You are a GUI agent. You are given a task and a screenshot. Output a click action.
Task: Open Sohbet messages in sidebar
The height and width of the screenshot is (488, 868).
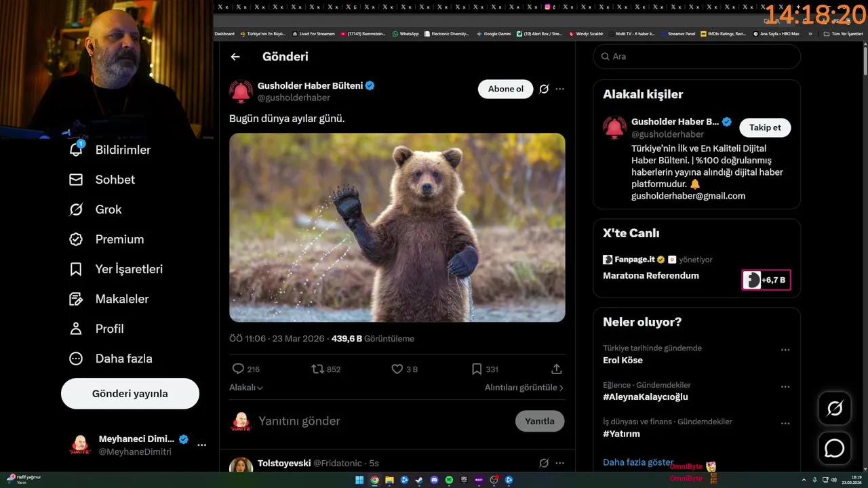pos(102,180)
